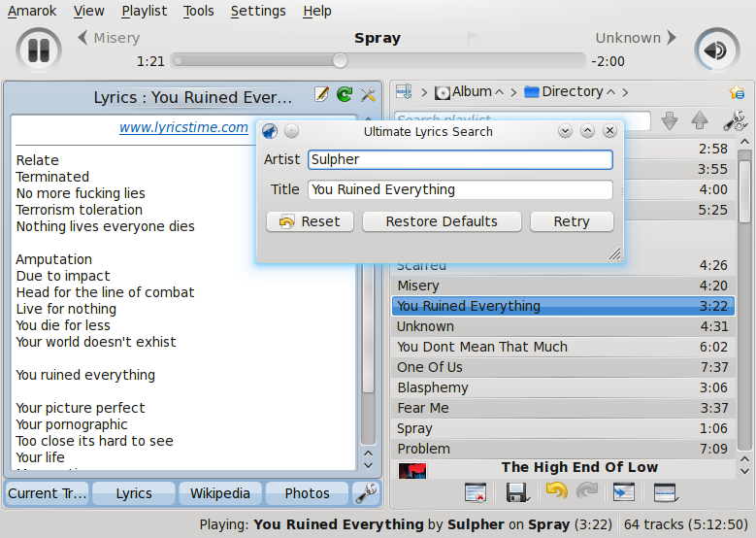
Task: Select the Lyrics applet tab
Action: click(x=134, y=493)
